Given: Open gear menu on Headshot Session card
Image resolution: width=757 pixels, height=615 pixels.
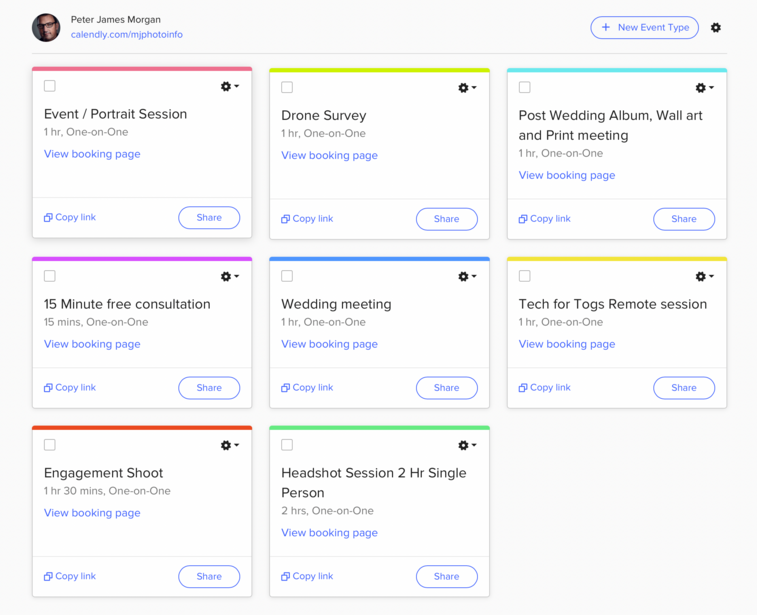Looking at the screenshot, I should [467, 445].
